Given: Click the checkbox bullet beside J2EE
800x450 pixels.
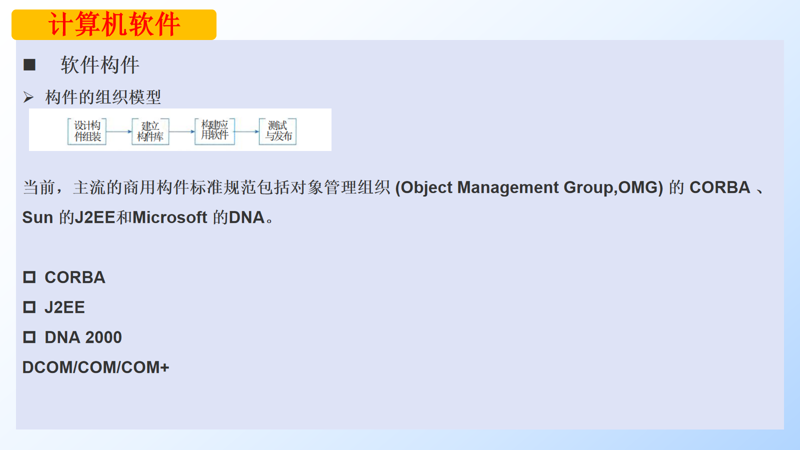Looking at the screenshot, I should coord(29,307).
